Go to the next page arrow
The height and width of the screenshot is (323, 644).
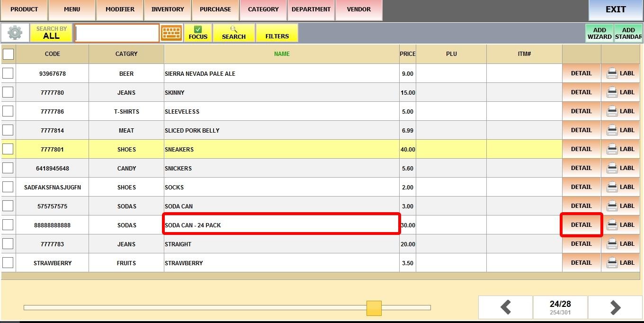[x=615, y=308]
